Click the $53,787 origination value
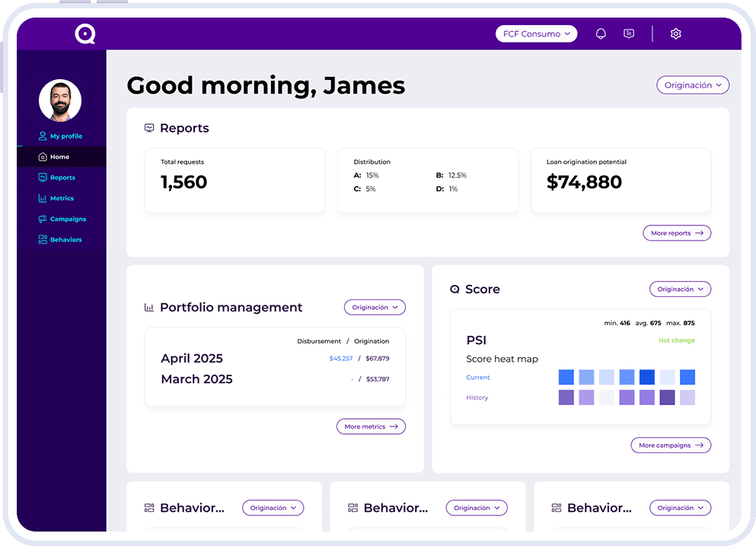This screenshot has width=756, height=546. 378,379
